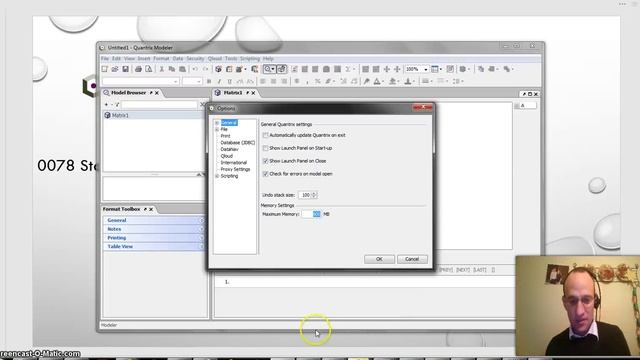The image size is (640, 360).
Task: Select Print in the Options tree
Action: [225, 136]
